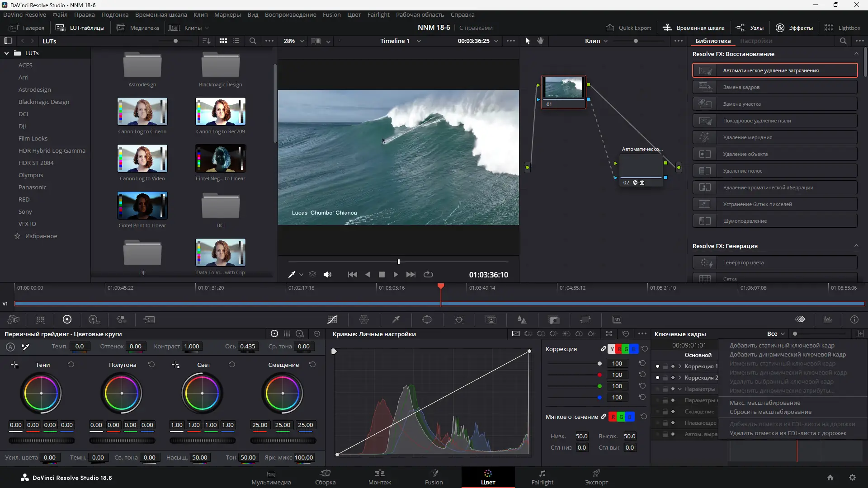Collapse the Resolve FX Восстановление section

point(856,54)
